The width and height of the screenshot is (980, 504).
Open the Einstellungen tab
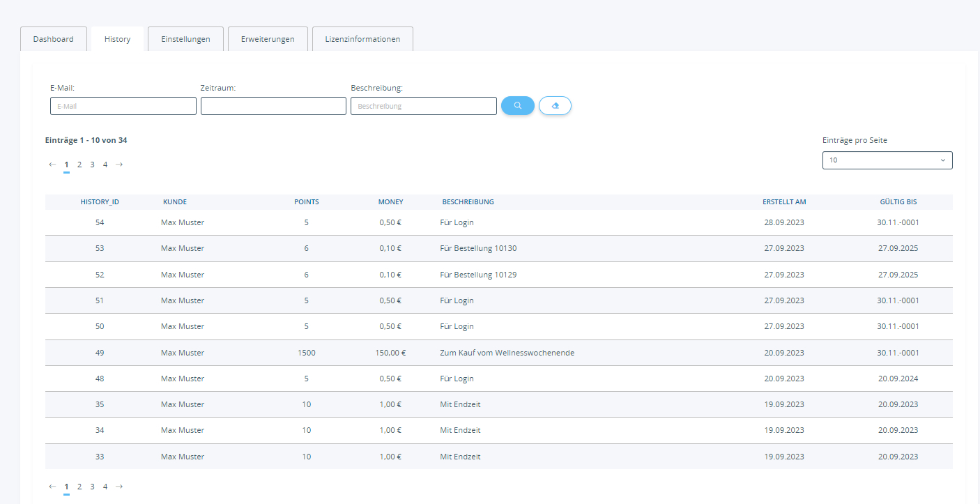click(185, 39)
